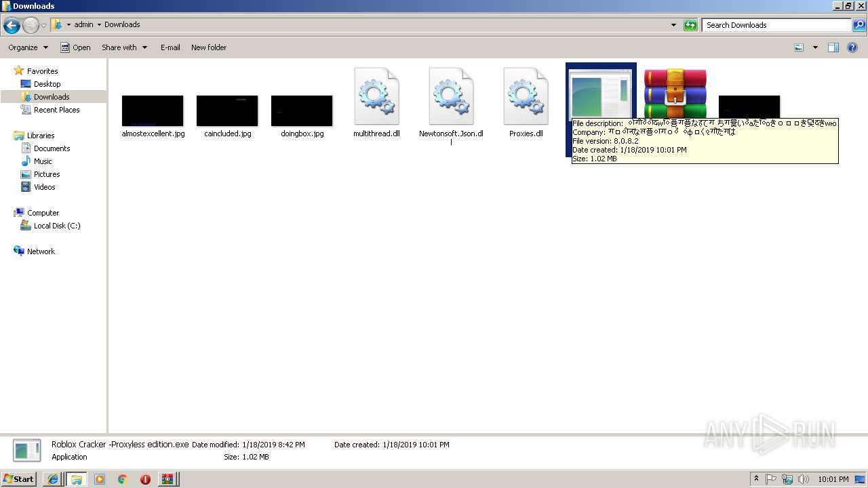Click the folder icon in address bar
Viewport: 868px width, 488px height.
(x=58, y=24)
